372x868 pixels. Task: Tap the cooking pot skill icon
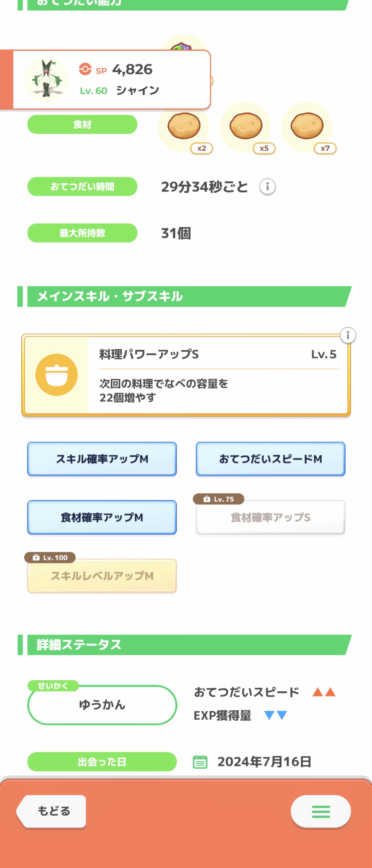coord(57,375)
